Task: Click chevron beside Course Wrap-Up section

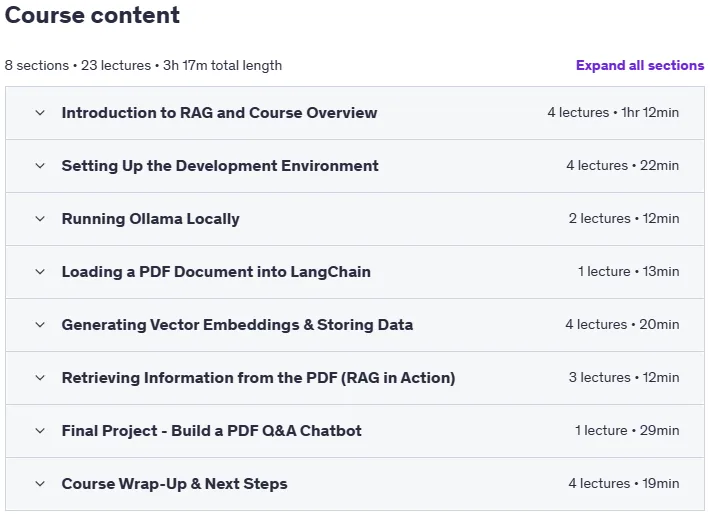Action: 40,484
